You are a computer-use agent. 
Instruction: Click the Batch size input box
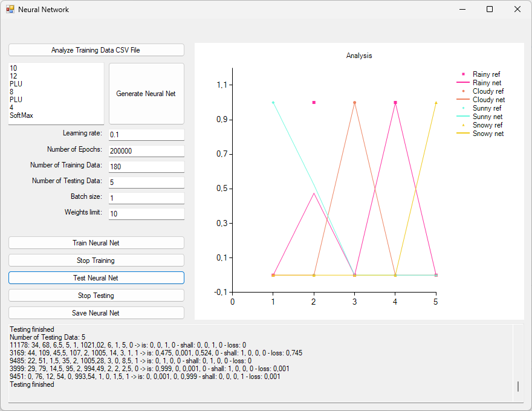click(146, 198)
